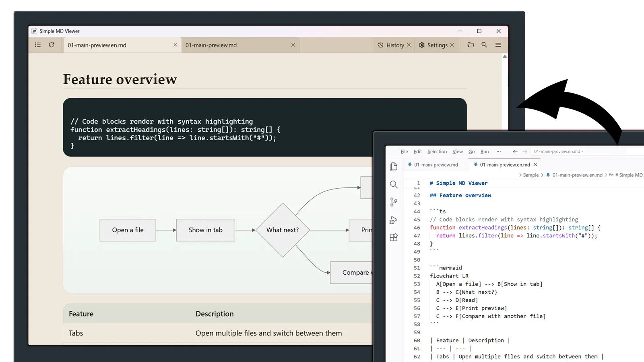
Task: Click the 'return lines.filter' line in editor
Action: 516,236
